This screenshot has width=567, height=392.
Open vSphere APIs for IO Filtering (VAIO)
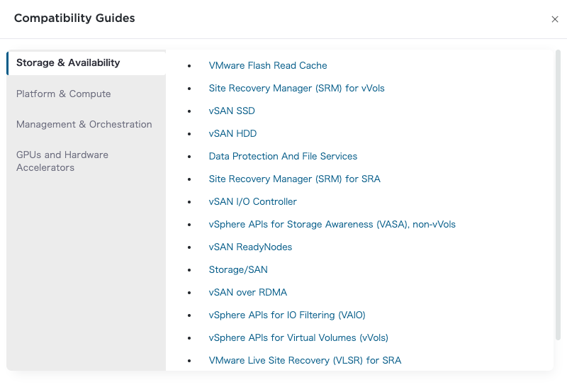(287, 315)
